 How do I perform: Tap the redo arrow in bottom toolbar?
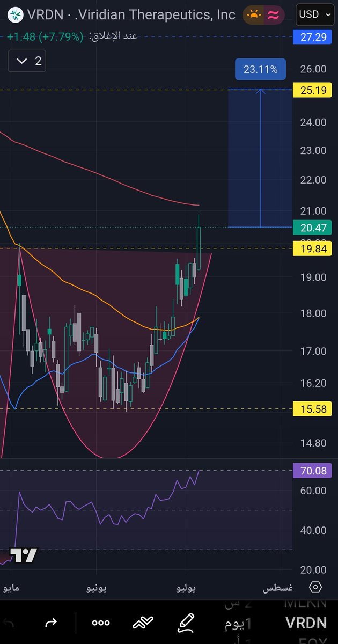(51, 623)
